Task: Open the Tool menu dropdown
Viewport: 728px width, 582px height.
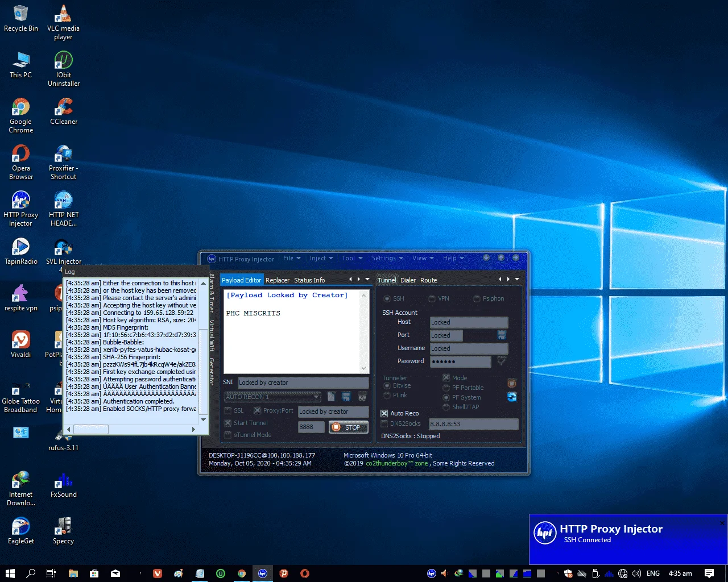Action: tap(352, 258)
